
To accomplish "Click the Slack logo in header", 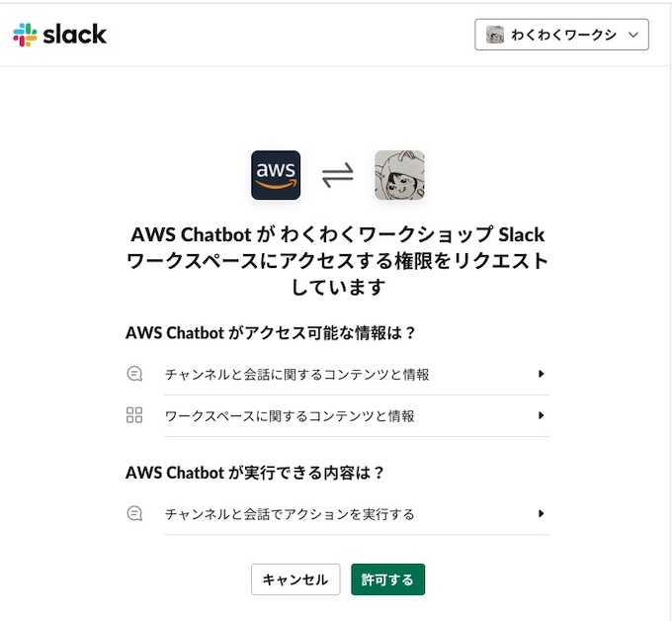I will [59, 36].
